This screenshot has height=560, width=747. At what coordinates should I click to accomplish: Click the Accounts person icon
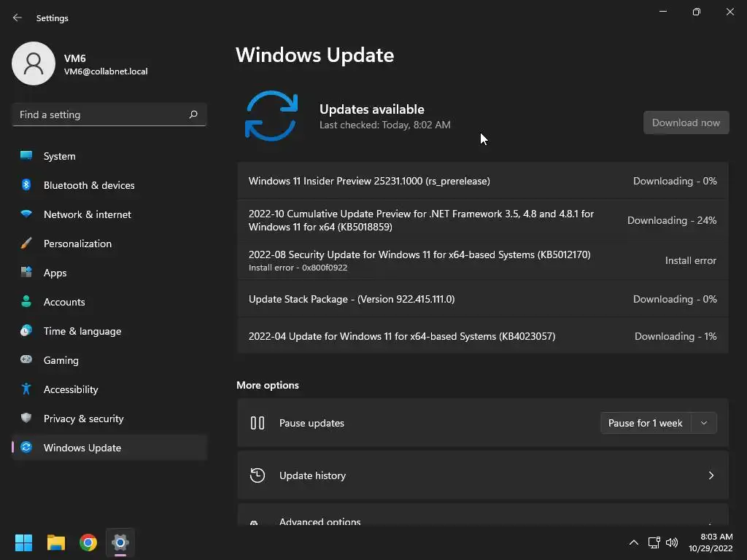click(26, 301)
